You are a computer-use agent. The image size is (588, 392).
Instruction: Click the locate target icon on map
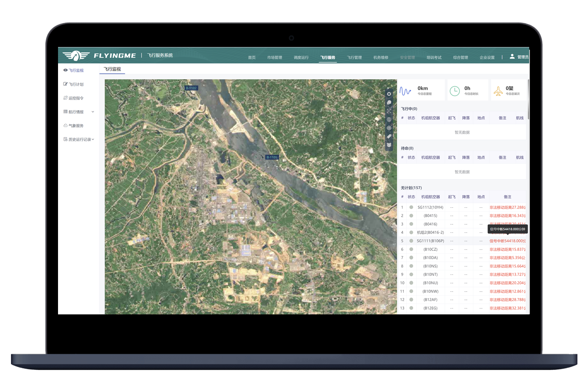[x=389, y=128]
